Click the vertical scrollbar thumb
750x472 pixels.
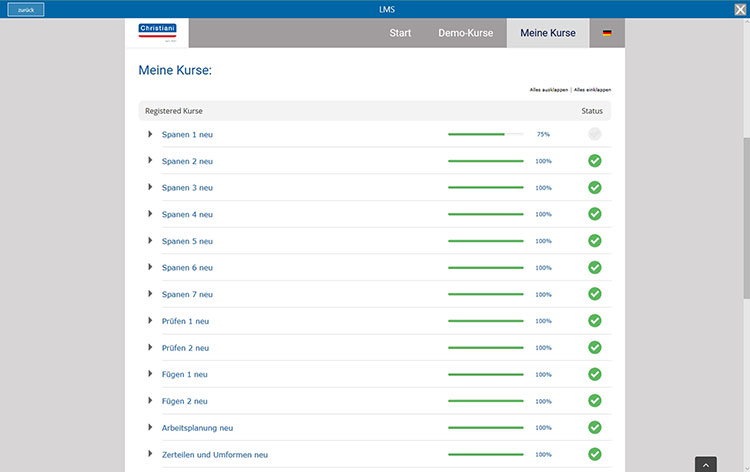pyautogui.click(x=746, y=218)
